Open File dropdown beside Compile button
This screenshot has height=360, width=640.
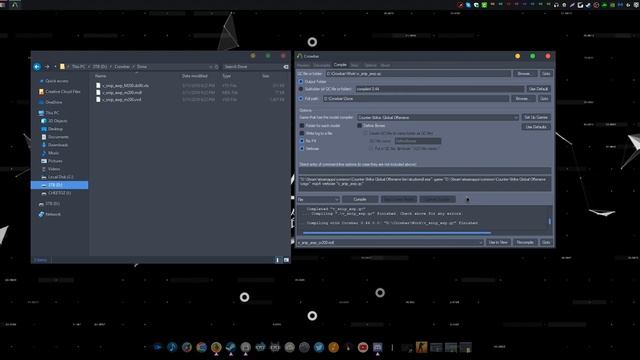(x=318, y=200)
